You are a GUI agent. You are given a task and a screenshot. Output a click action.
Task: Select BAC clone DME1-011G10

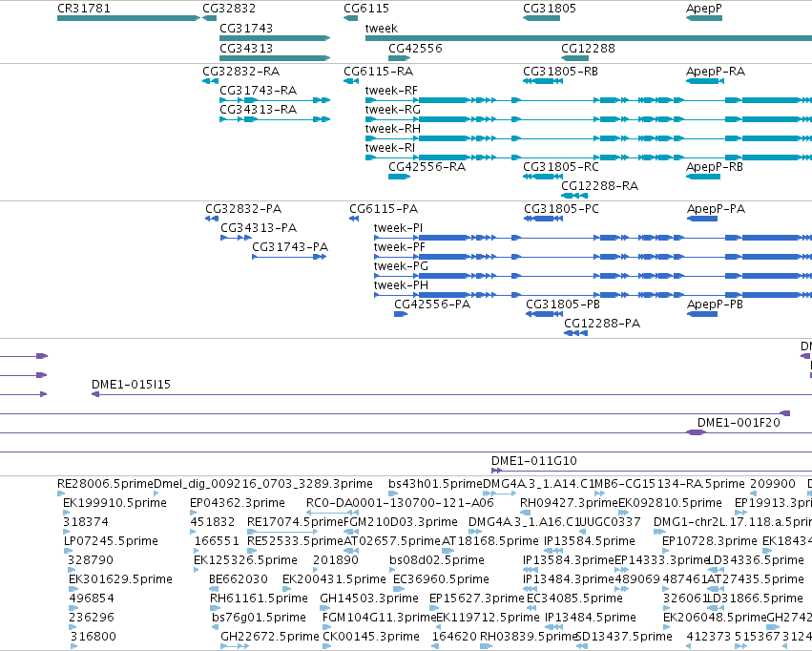[652, 471]
